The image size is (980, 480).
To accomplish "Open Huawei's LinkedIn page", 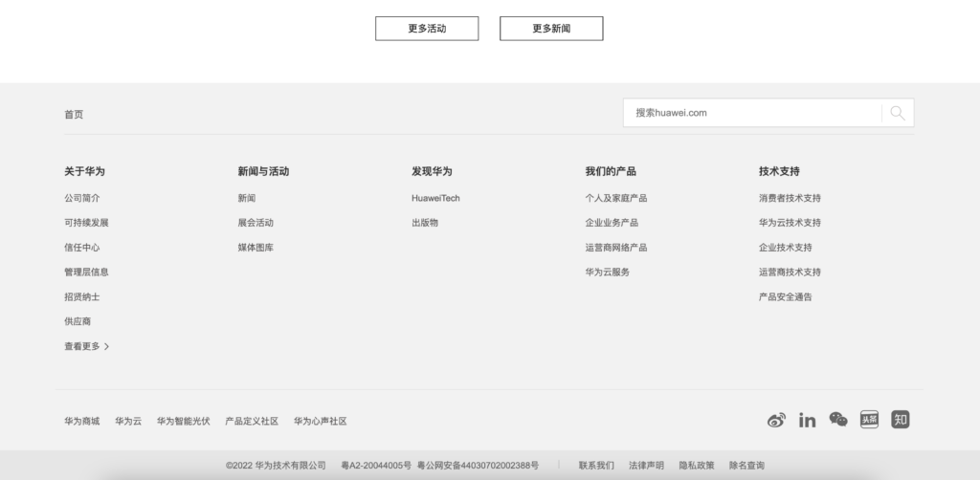I will (x=807, y=420).
